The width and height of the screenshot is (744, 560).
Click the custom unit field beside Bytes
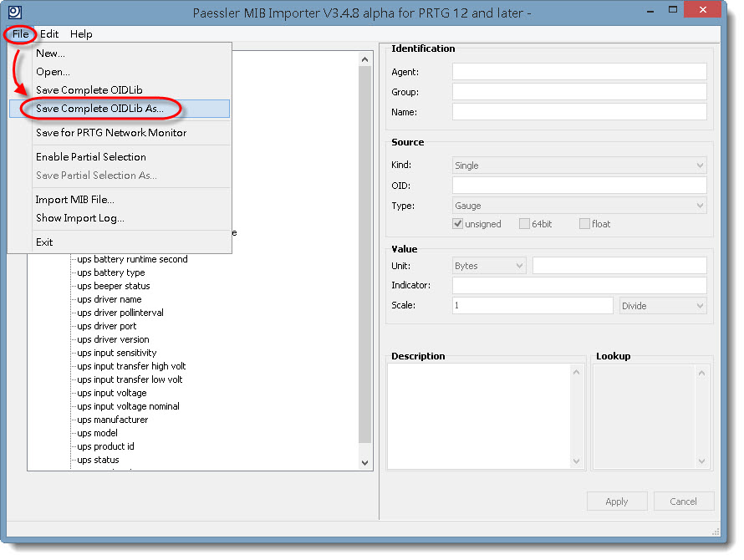[x=619, y=266]
